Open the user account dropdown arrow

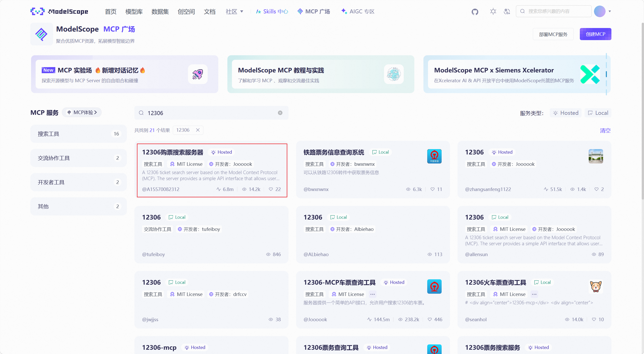click(x=610, y=11)
